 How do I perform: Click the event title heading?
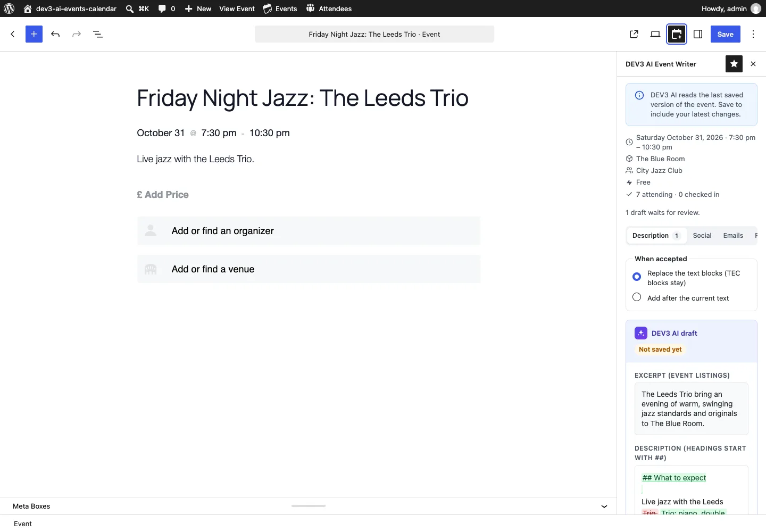303,98
